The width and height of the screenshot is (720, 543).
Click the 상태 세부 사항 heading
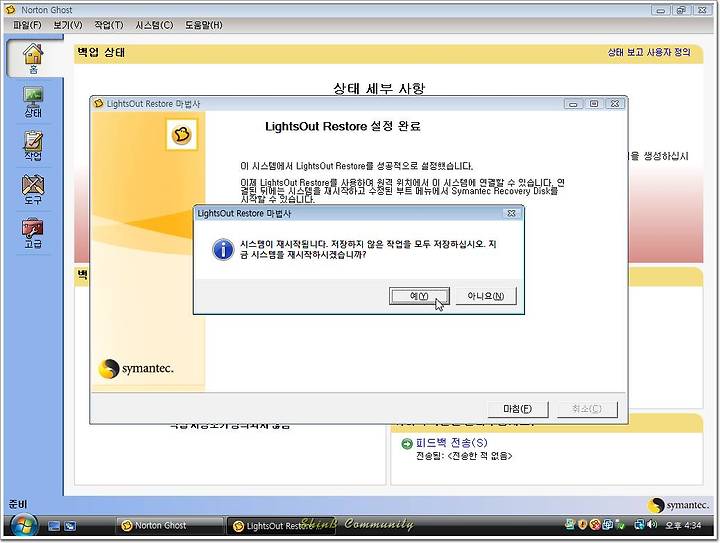(x=379, y=88)
